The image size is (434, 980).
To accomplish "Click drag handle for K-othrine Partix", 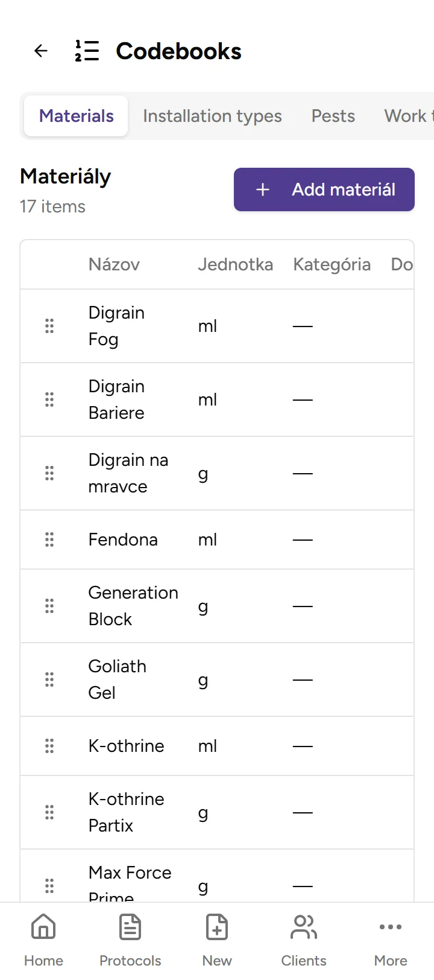I will 49,812.
